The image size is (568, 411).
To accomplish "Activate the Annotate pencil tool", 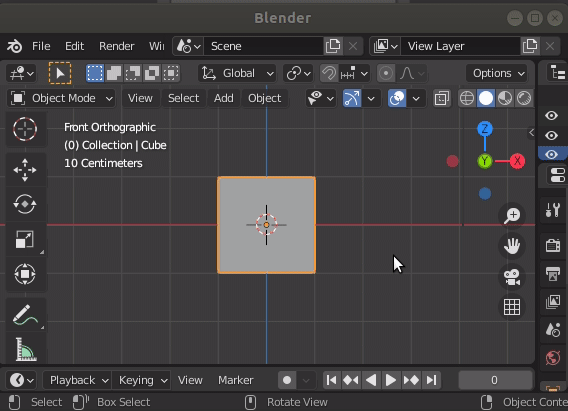I will (25, 314).
